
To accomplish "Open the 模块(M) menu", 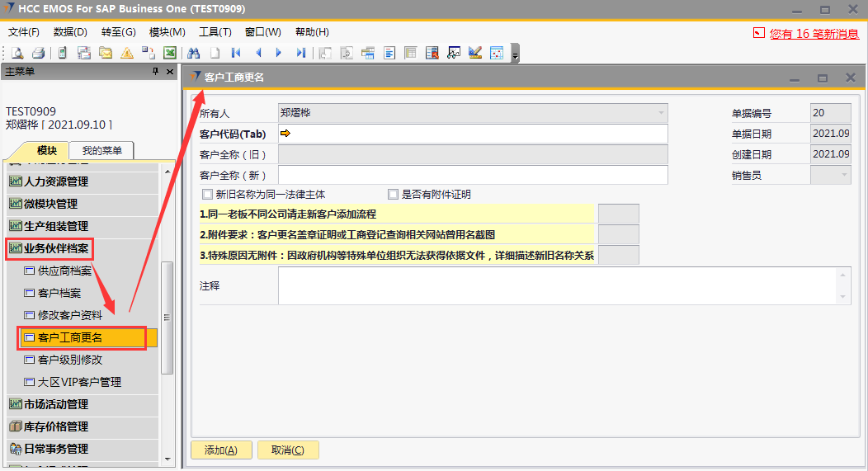I will click(167, 32).
